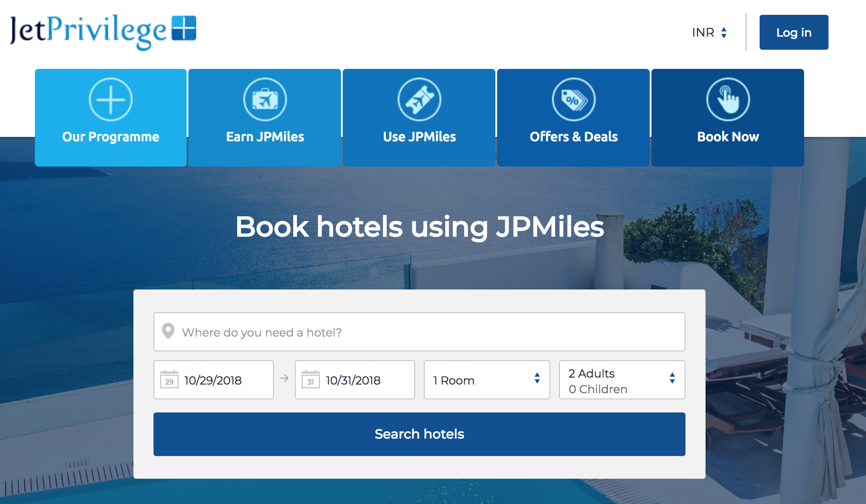Click the check-out calendar icon showing 31
The image size is (866, 504).
tap(311, 380)
